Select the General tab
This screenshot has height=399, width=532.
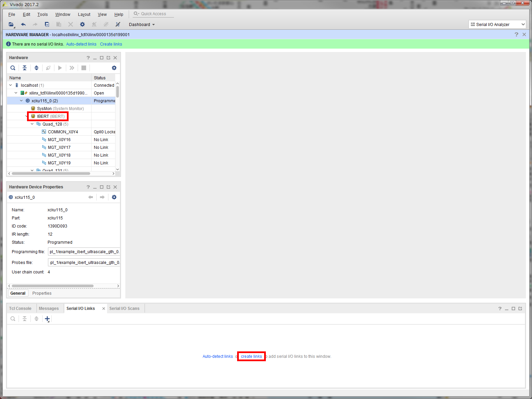click(x=18, y=293)
